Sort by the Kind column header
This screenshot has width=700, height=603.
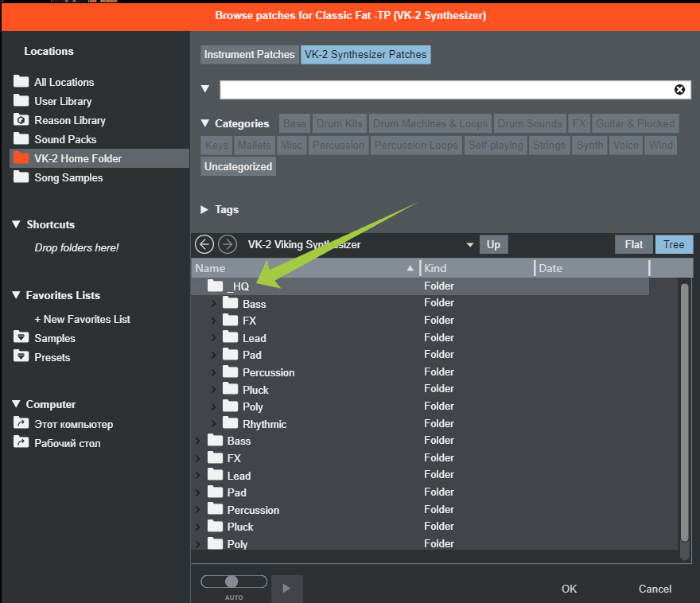click(x=477, y=268)
